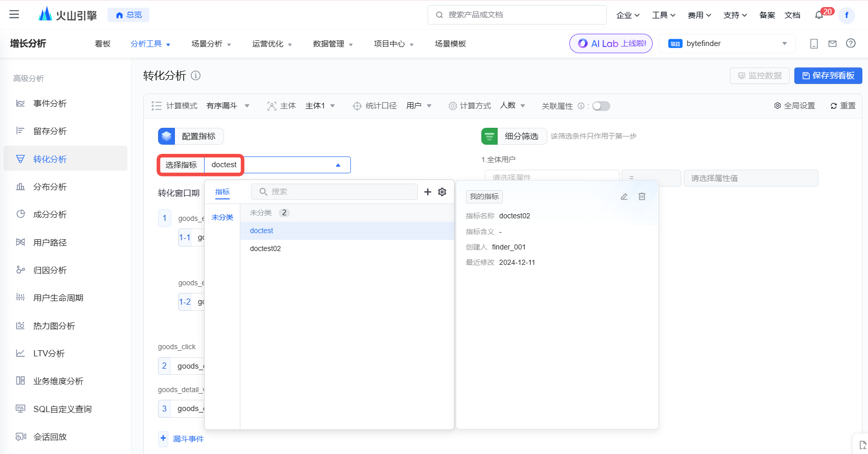This screenshot has width=868, height=454.
Task: Click the info icon beside 转化分析 title
Action: click(195, 76)
